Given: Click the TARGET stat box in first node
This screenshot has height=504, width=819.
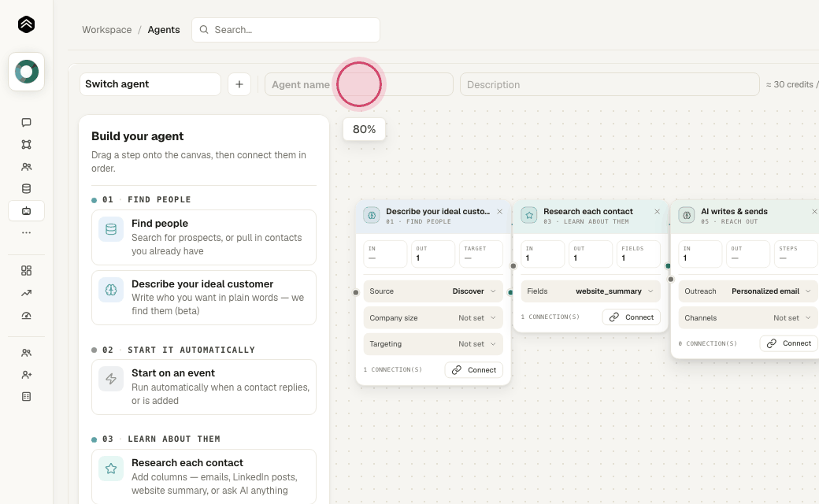Looking at the screenshot, I should coord(480,254).
